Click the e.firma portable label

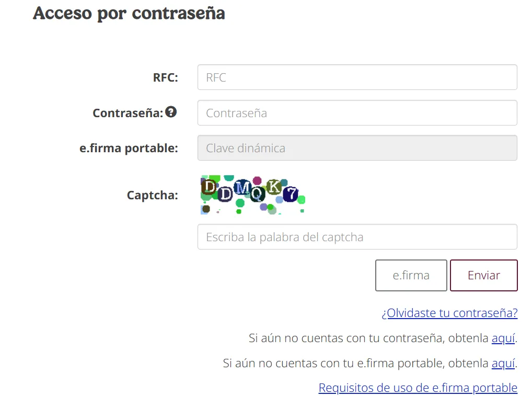click(x=129, y=148)
